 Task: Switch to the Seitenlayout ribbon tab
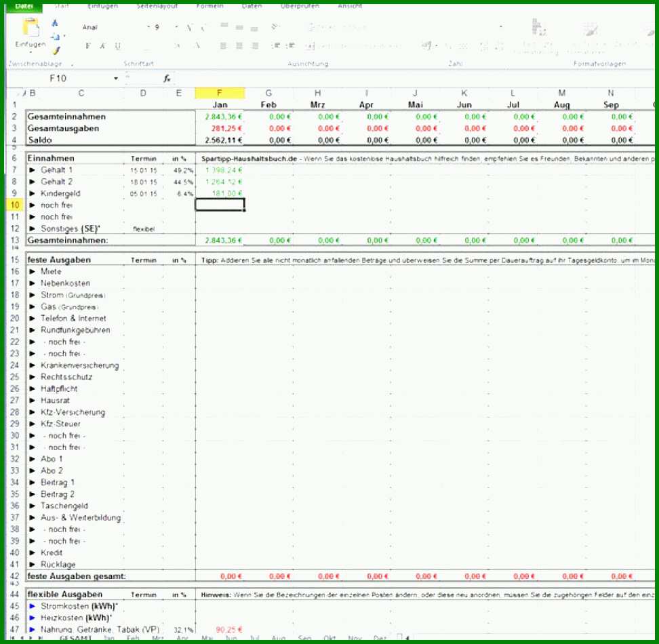coord(157,6)
